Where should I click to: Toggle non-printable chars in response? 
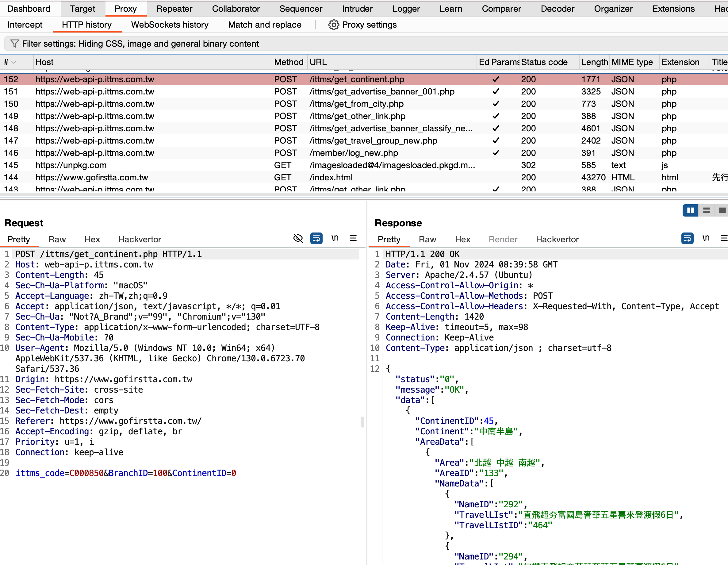point(706,238)
